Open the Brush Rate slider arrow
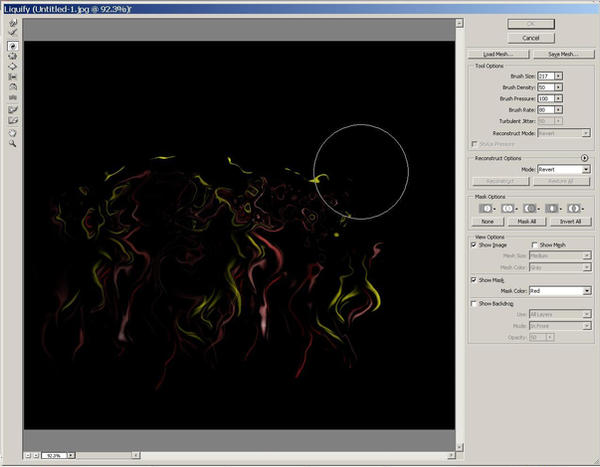The width and height of the screenshot is (600, 467). 558,110
